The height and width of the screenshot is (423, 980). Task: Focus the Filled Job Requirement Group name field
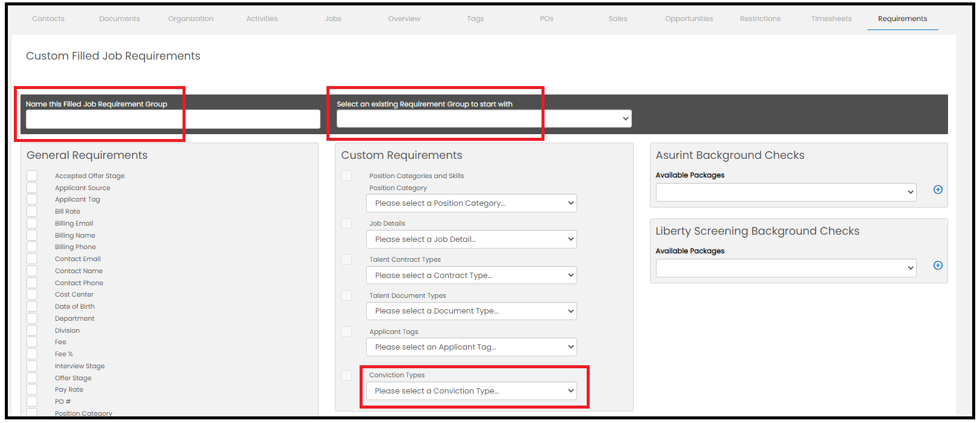173,119
